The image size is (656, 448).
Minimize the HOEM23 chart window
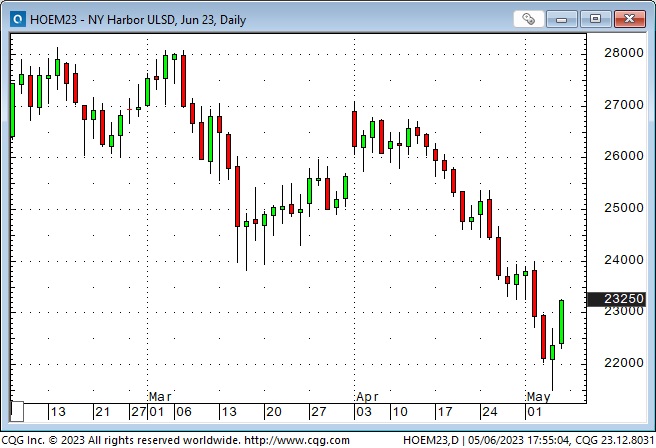561,19
